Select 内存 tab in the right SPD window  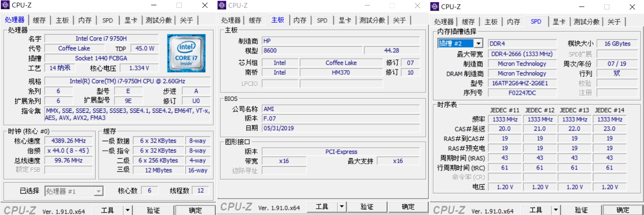513,22
